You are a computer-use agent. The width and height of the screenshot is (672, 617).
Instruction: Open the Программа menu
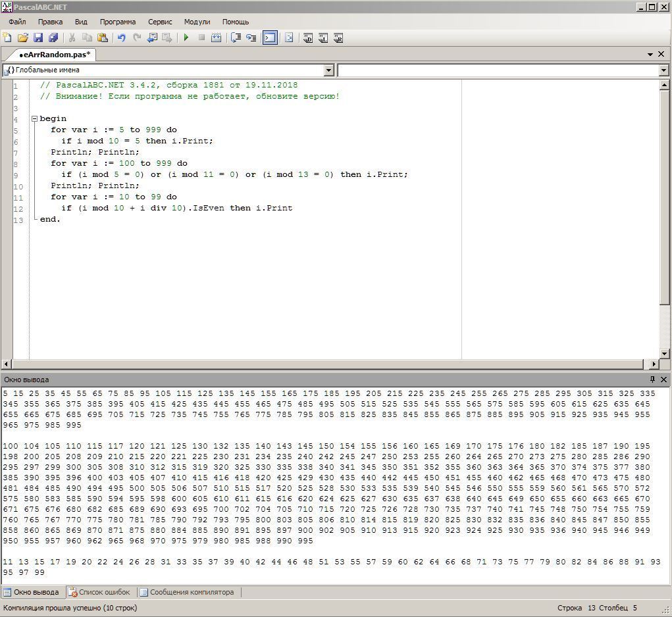118,22
